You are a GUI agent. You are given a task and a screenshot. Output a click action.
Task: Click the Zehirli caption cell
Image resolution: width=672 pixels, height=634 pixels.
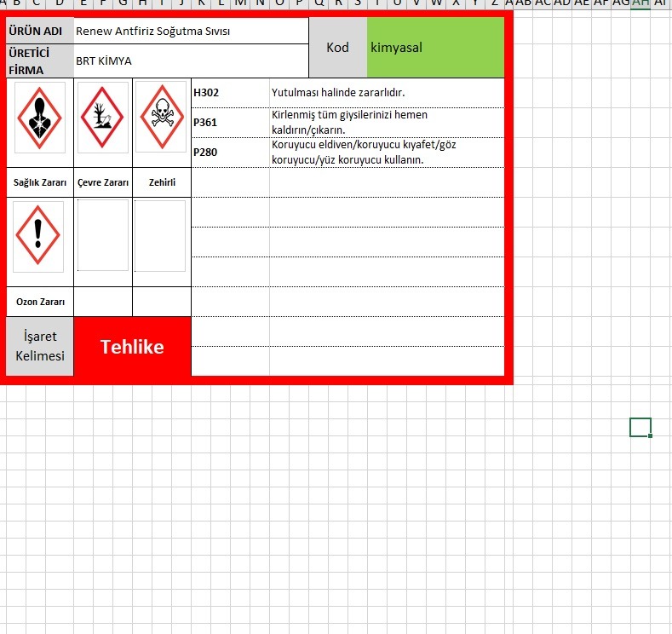[162, 182]
